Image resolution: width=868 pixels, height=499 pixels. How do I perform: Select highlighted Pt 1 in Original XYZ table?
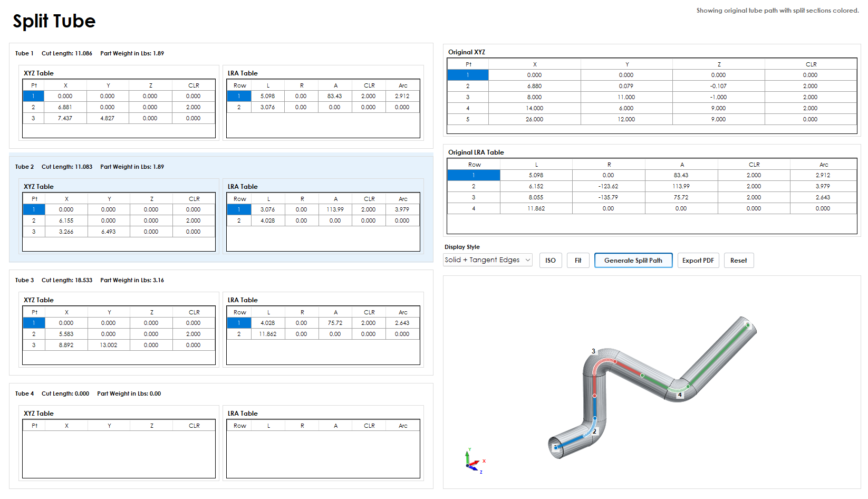tap(468, 75)
